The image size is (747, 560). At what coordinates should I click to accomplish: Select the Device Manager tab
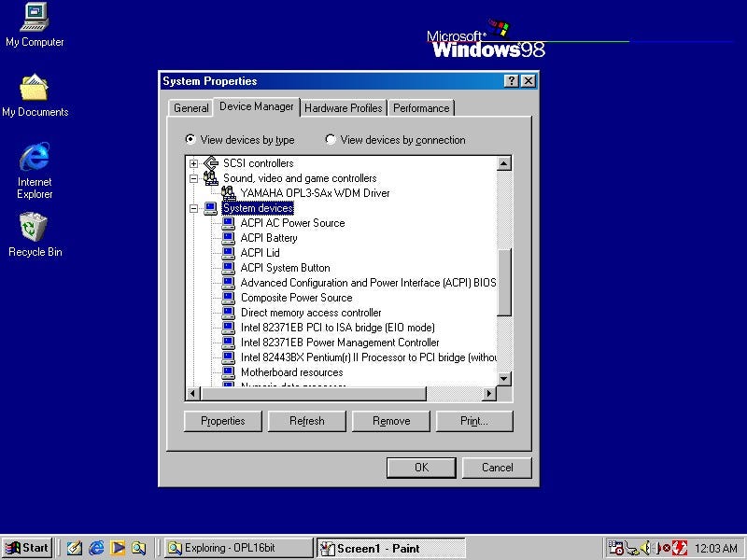tap(256, 106)
